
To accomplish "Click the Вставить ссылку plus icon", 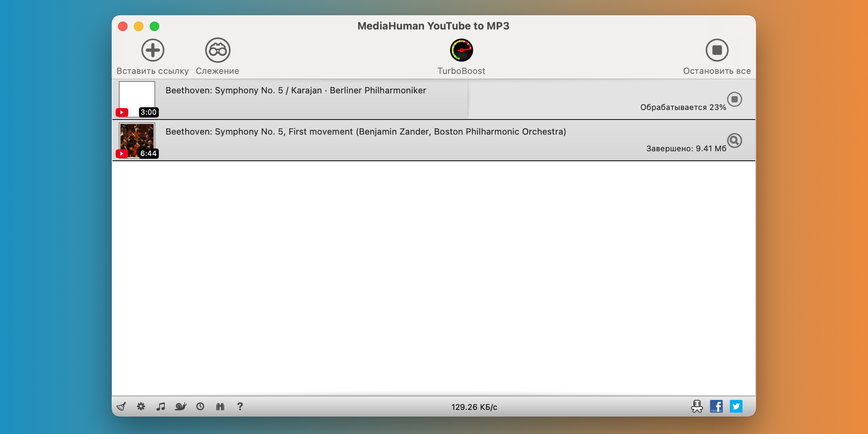I will [152, 50].
